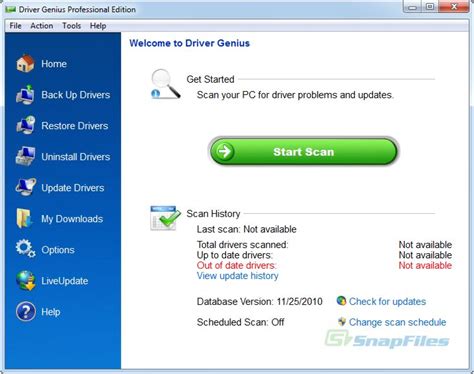The image size is (474, 374).
Task: Choose Uninstall Drivers label in sidebar
Action: pos(76,157)
